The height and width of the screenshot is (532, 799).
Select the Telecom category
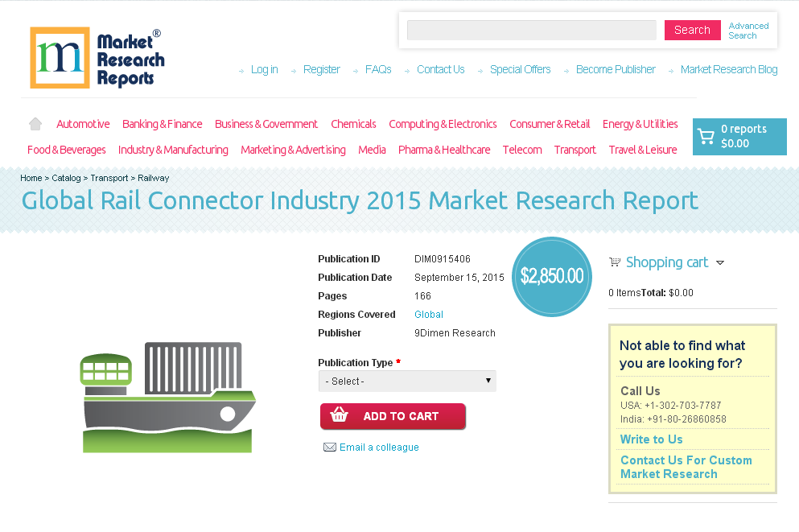click(x=522, y=150)
